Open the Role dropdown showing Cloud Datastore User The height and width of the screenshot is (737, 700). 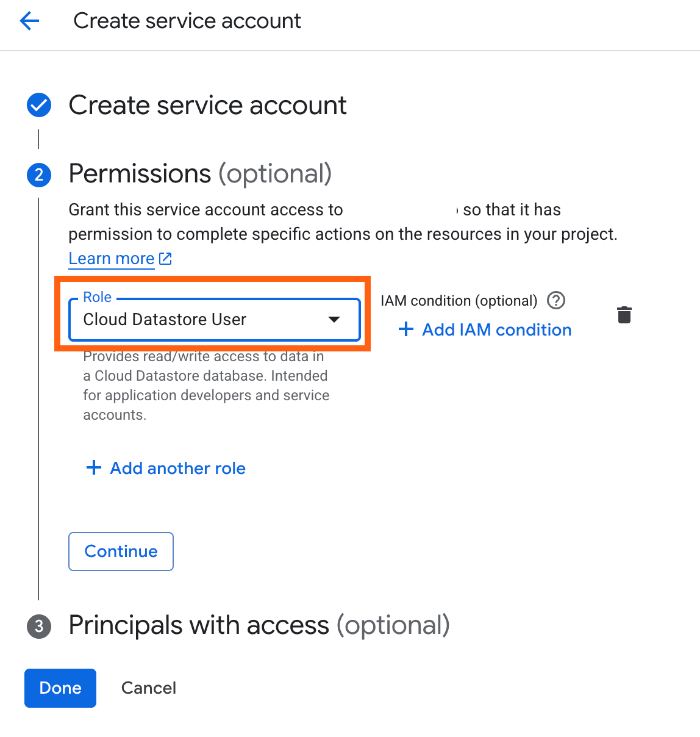215,320
